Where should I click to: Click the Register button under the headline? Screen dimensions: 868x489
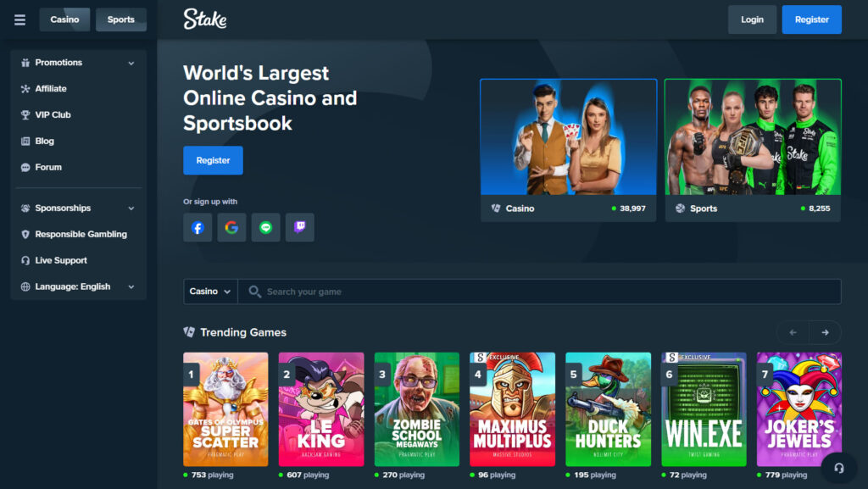click(x=213, y=160)
